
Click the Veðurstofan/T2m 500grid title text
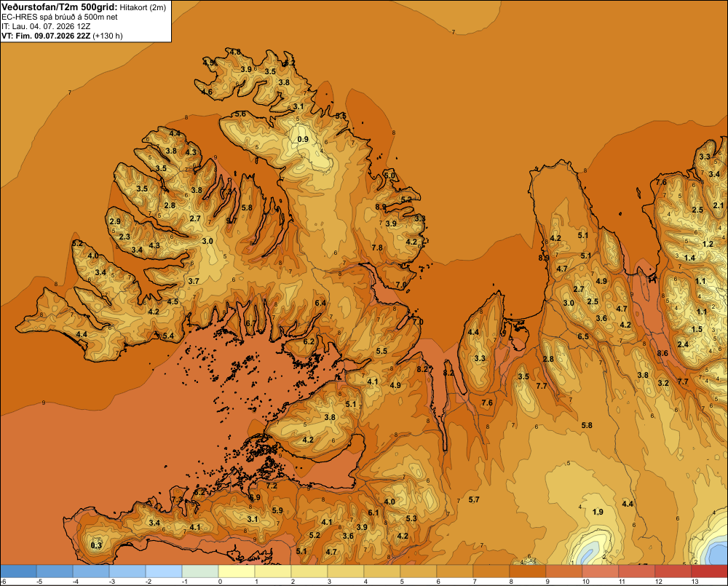tap(60, 7)
